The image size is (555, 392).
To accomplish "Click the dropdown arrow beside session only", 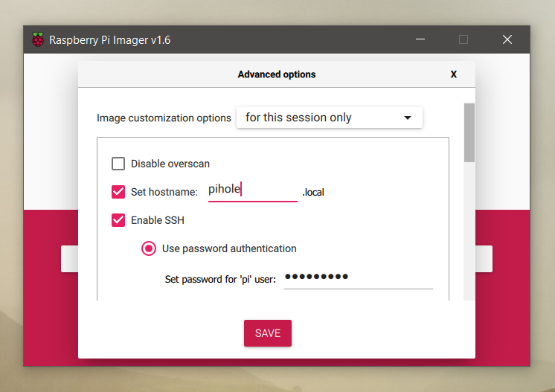I will tap(408, 118).
